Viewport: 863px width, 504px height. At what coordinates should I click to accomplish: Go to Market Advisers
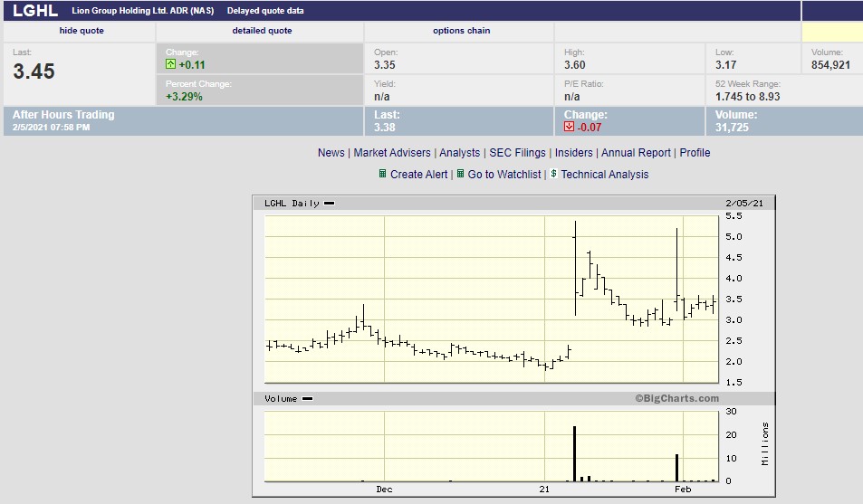coord(392,153)
